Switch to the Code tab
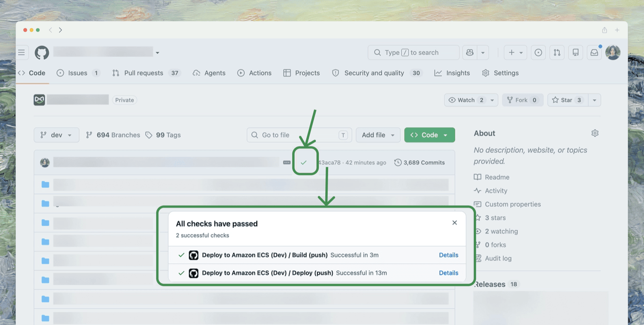Screen dimensions: 644x325 pyautogui.click(x=32, y=73)
